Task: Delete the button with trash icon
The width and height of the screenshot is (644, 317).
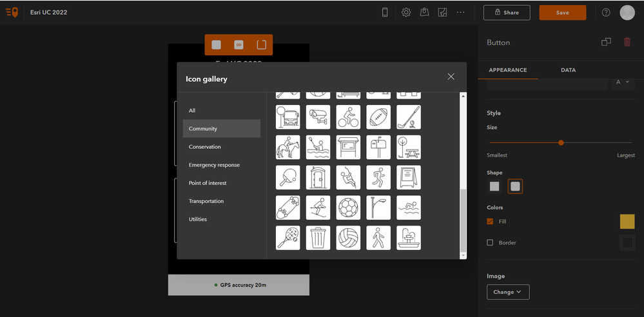Action: (x=627, y=42)
